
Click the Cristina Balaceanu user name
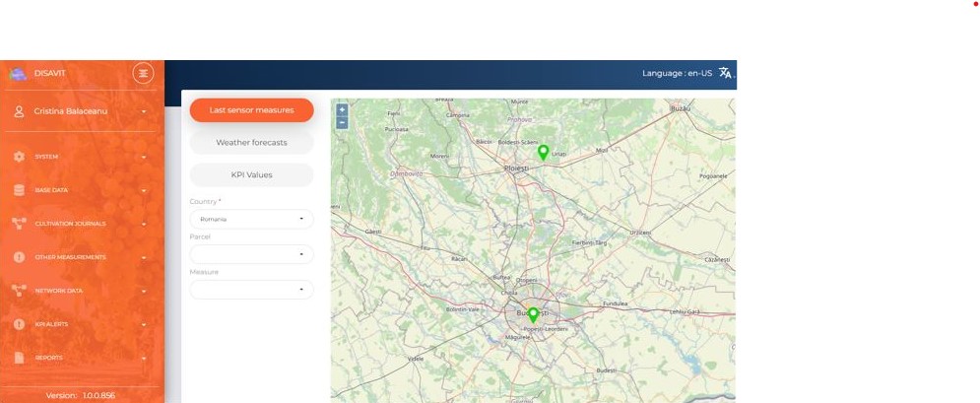coord(71,111)
